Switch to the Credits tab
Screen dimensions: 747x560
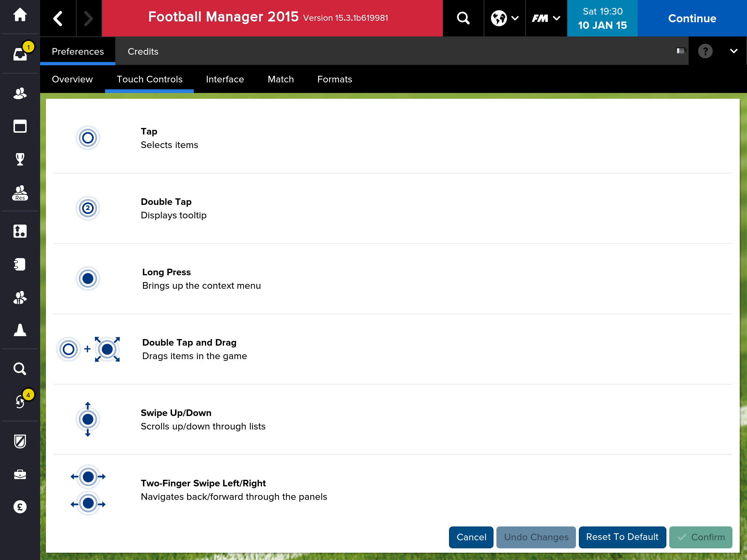coord(143,51)
